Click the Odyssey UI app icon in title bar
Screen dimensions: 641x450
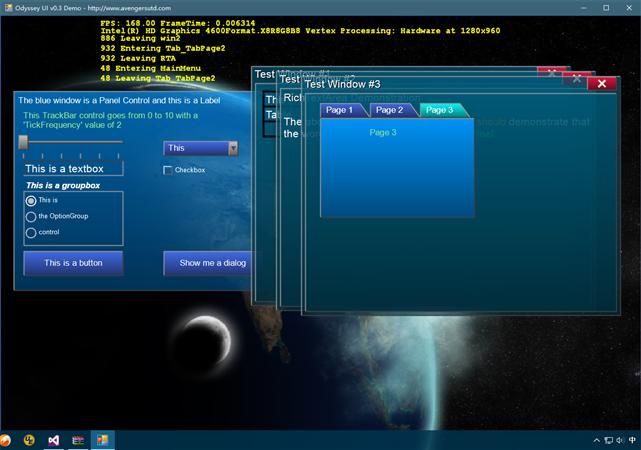(8, 8)
